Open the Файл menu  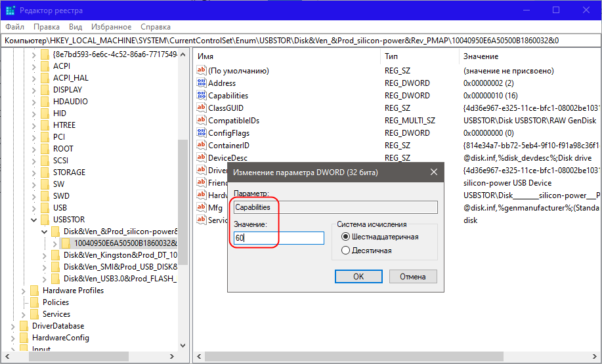pyautogui.click(x=15, y=27)
